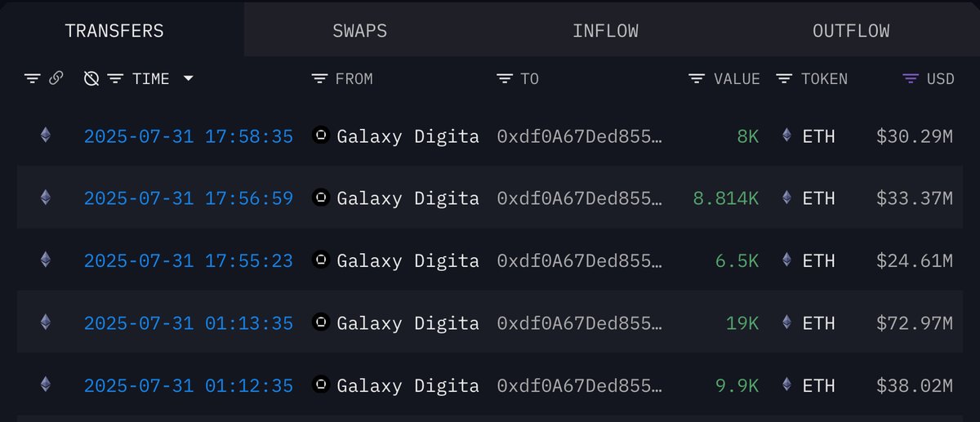Expand the TIME sort dropdown arrow
Image resolution: width=980 pixels, height=422 pixels.
tap(189, 78)
